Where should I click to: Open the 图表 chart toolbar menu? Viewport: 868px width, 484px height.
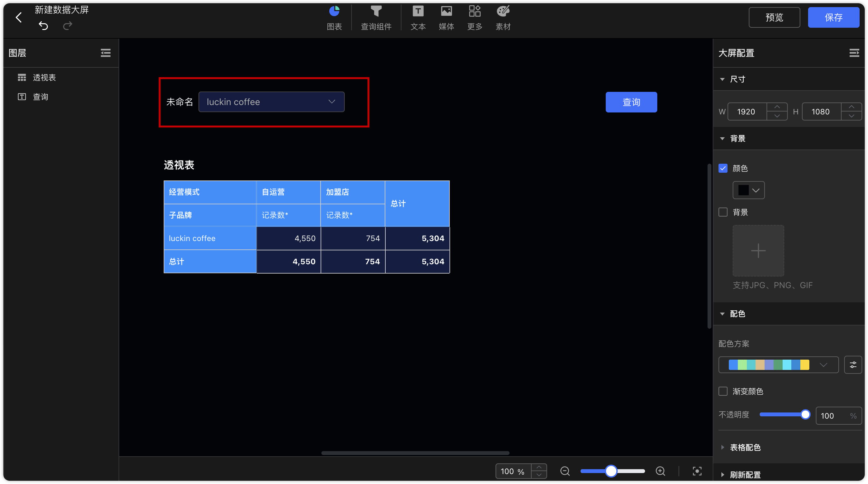coord(334,17)
